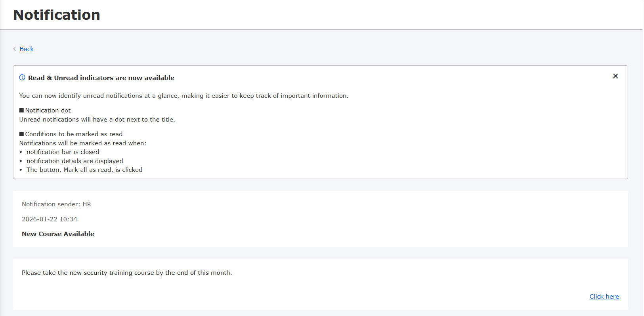
Task: Click the 2026-01-22 10:34 timestamp
Action: [50, 219]
